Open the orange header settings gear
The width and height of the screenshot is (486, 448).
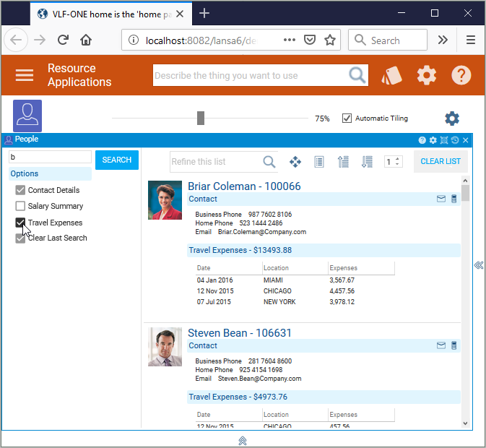pos(427,75)
